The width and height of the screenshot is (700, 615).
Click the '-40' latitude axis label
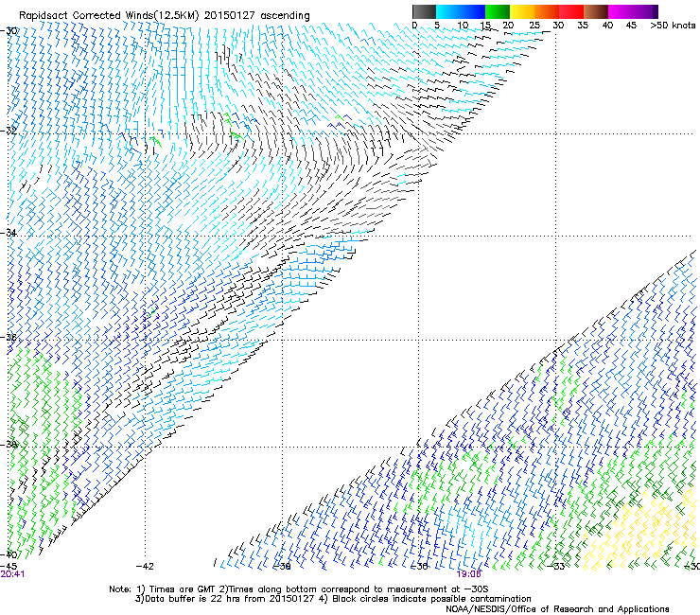(9, 554)
